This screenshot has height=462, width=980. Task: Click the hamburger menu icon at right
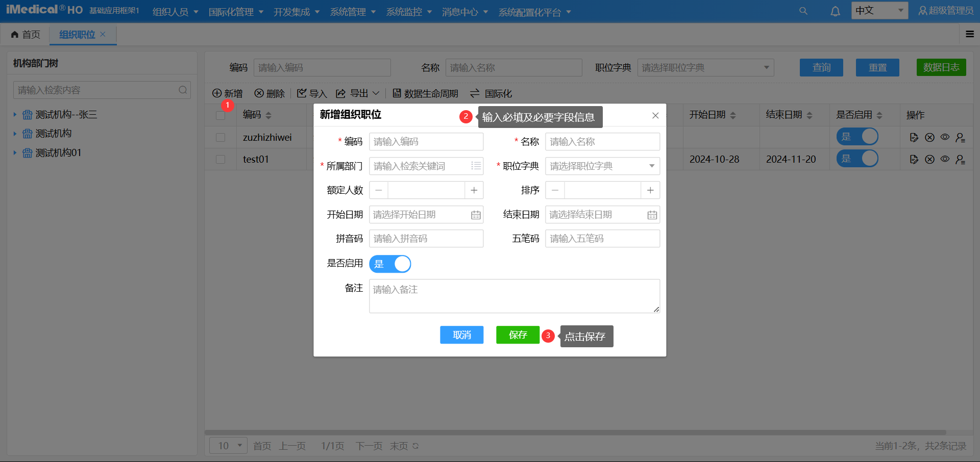coord(970,34)
